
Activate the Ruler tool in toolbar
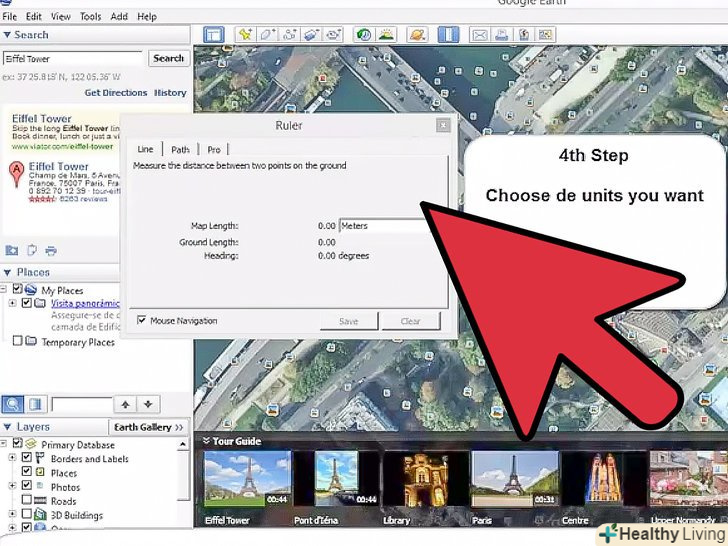coord(447,34)
